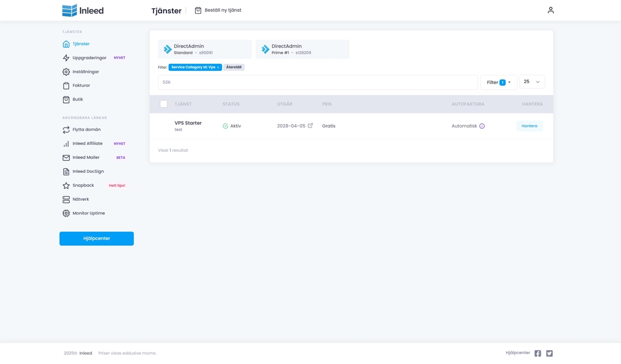Open Inställningar in the sidebar

click(x=85, y=71)
